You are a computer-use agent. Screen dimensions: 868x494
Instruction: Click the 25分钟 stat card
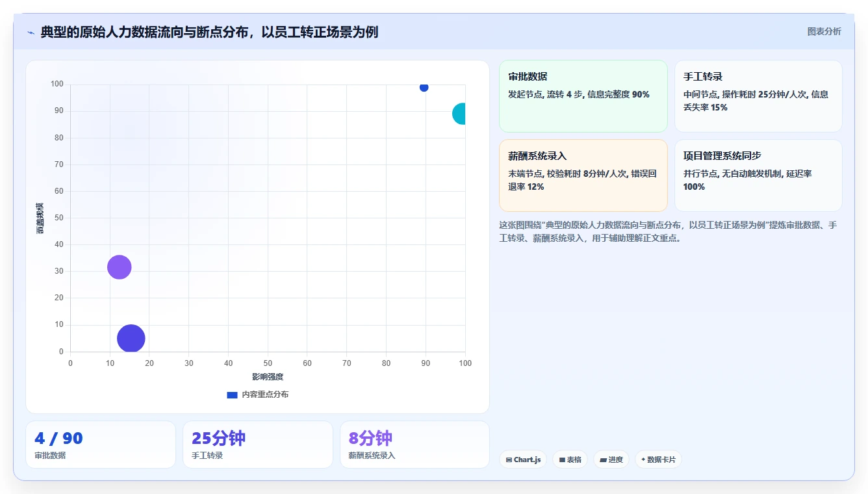pyautogui.click(x=257, y=445)
